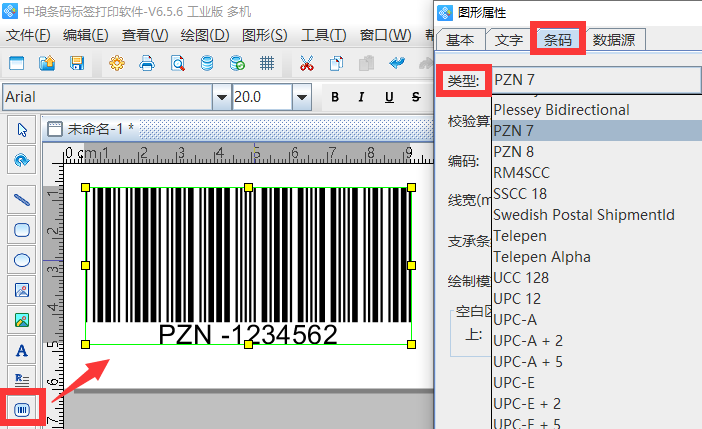Choose UPC-E + 2 barcode type
This screenshot has width=702, height=429.
coord(596,404)
